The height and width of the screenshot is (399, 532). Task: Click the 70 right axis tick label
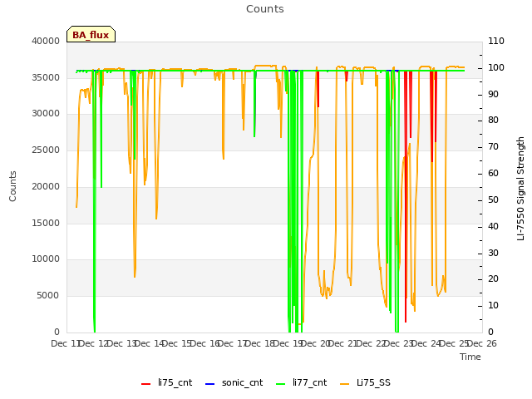coord(493,147)
